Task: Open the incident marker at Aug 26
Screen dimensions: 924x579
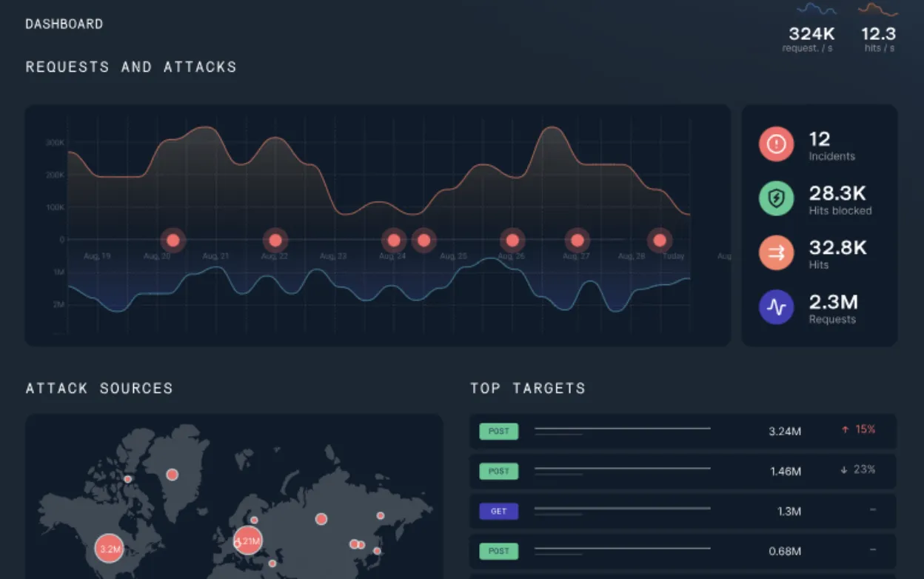Action: click(512, 240)
